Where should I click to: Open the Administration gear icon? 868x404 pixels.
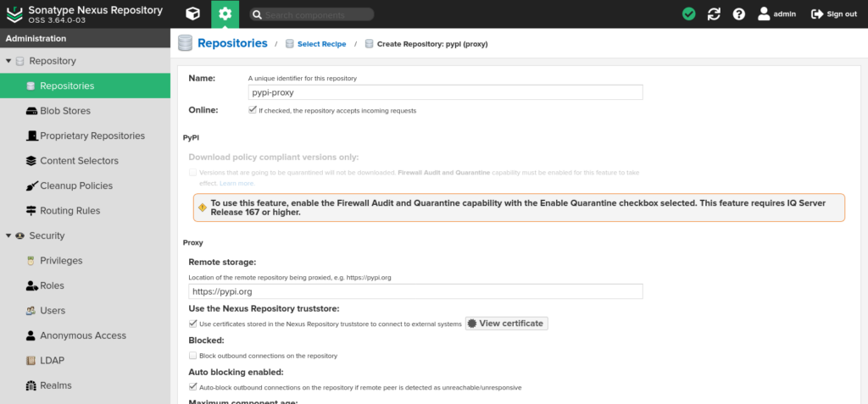coord(225,14)
